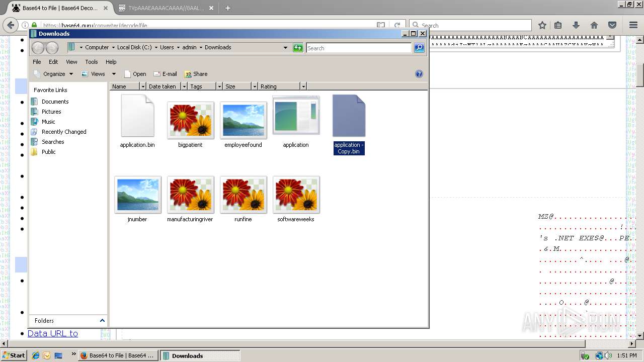Click the Views toolbar button
The image size is (644, 362).
point(94,74)
